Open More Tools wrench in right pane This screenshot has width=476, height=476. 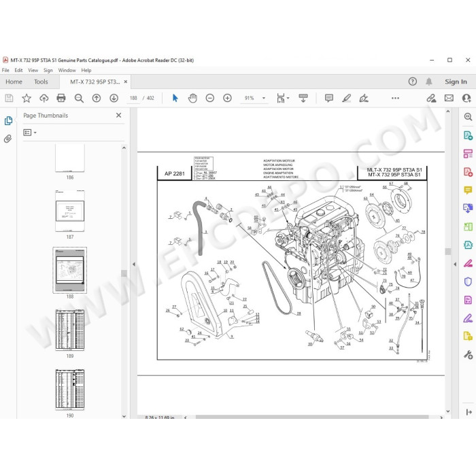click(x=468, y=354)
